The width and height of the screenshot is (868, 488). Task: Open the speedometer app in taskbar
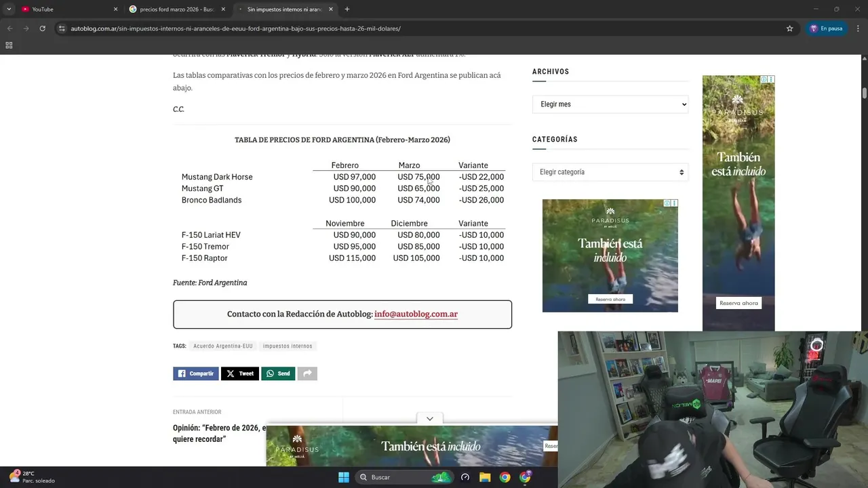pyautogui.click(x=465, y=477)
